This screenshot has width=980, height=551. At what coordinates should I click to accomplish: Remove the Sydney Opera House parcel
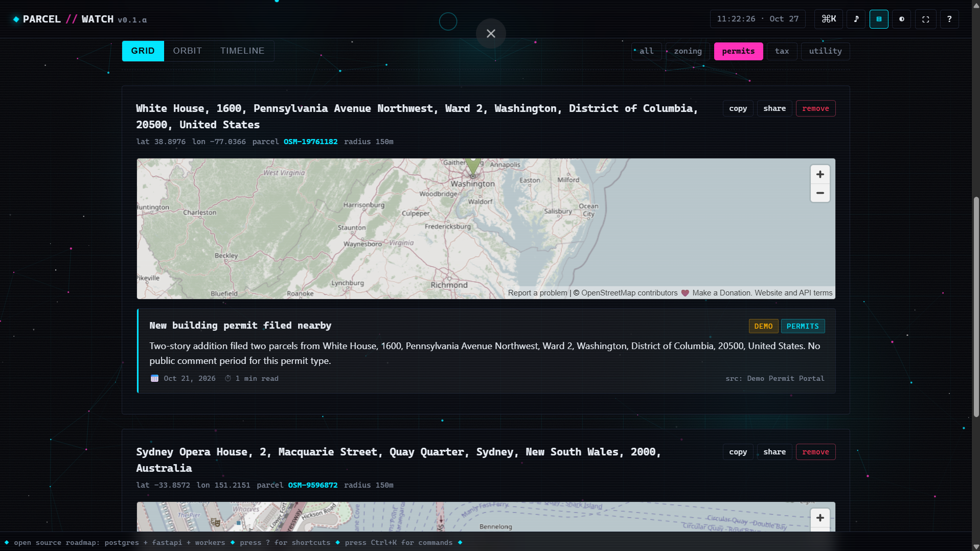815,452
